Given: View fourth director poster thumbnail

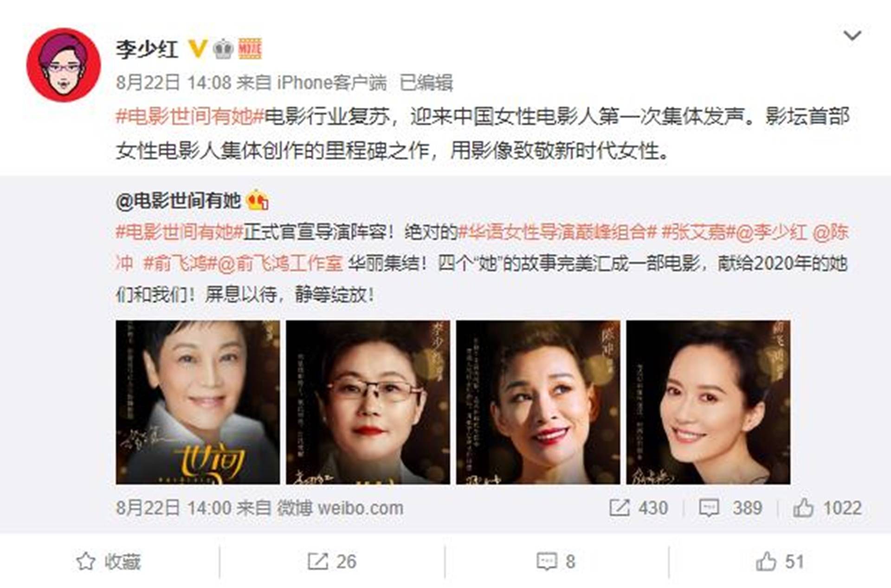Looking at the screenshot, I should click(708, 402).
